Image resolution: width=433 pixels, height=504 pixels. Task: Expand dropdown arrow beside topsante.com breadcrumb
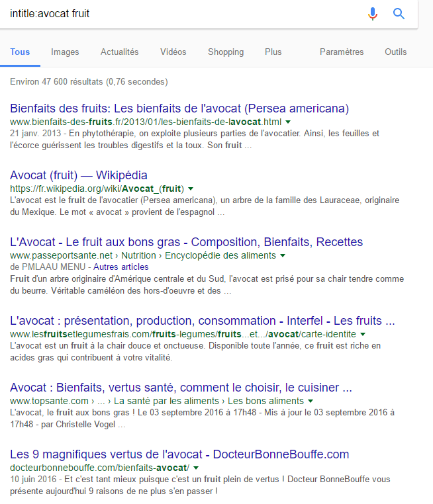pyautogui.click(x=311, y=401)
